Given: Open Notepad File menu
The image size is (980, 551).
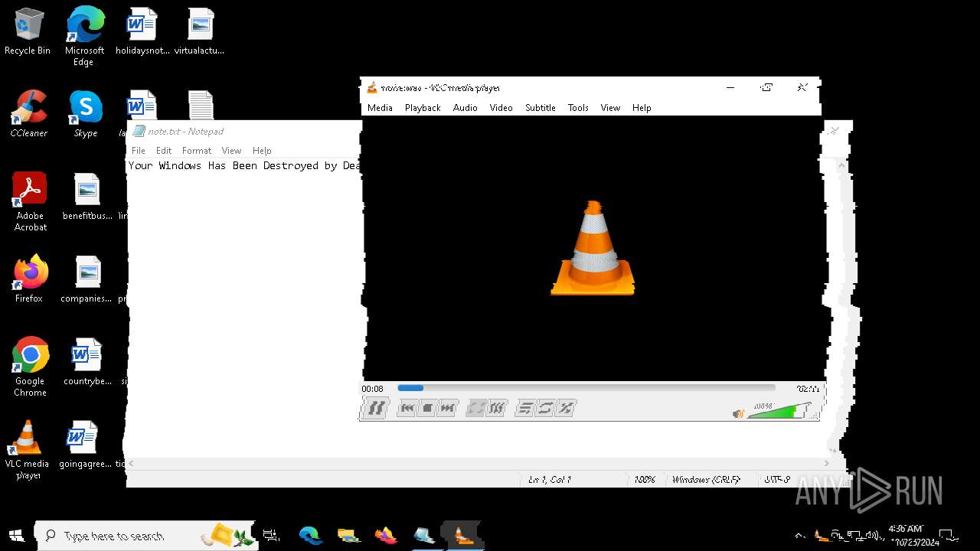Looking at the screenshot, I should point(139,151).
